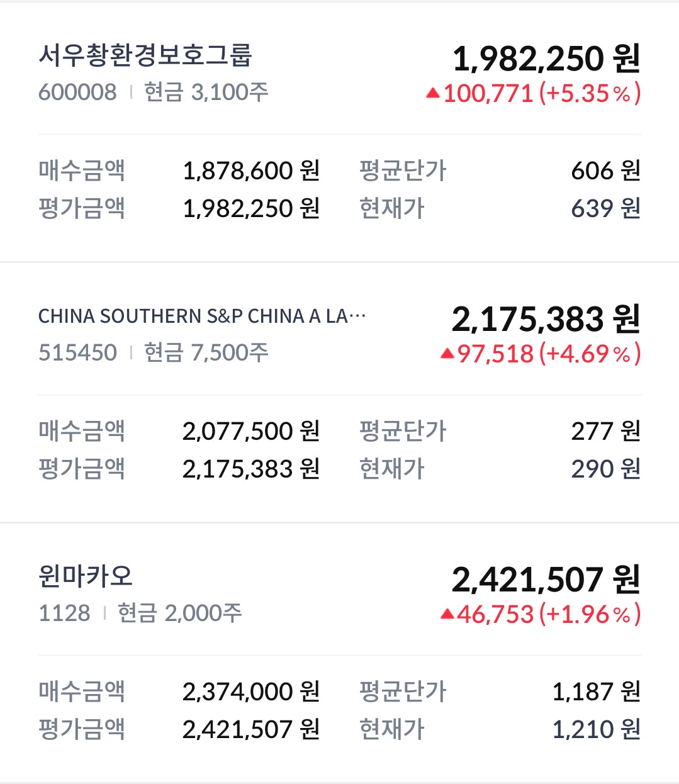Click 매수금액 value 1,878,600 원
Viewport: 679px width, 784px height.
[250, 171]
